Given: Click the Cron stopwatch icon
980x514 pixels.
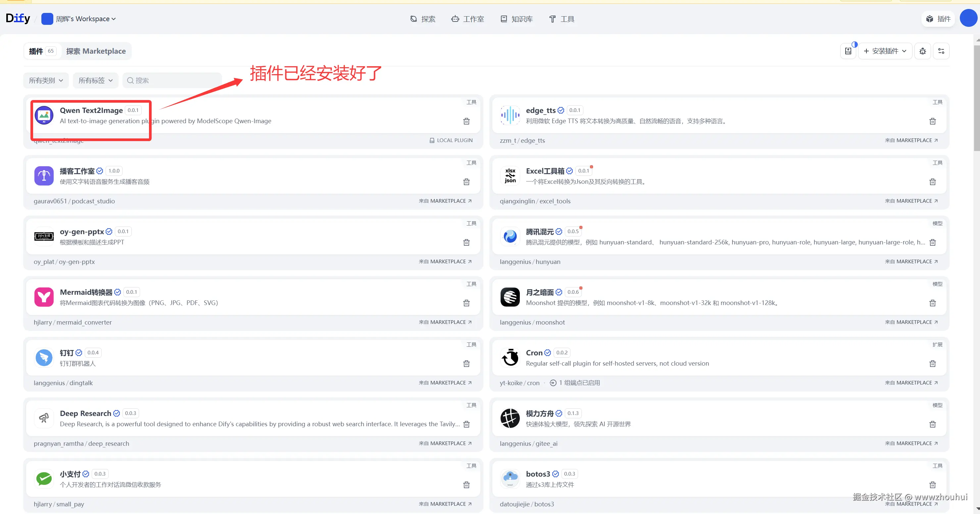Looking at the screenshot, I should click(x=510, y=357).
